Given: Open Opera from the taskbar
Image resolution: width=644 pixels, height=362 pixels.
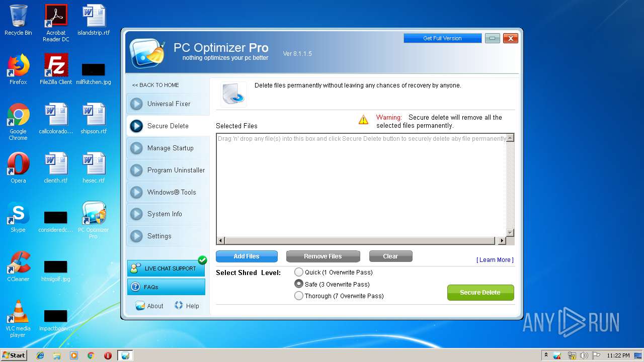Looking at the screenshot, I should pos(108,355).
